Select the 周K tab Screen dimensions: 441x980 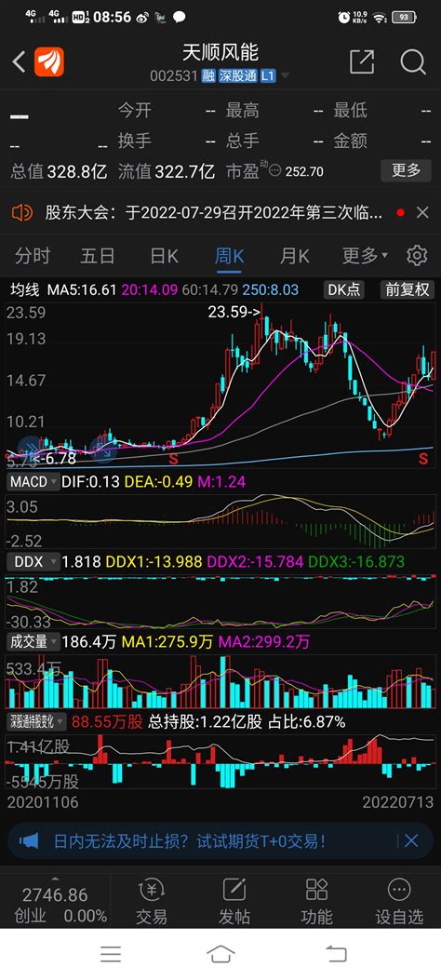tap(229, 256)
